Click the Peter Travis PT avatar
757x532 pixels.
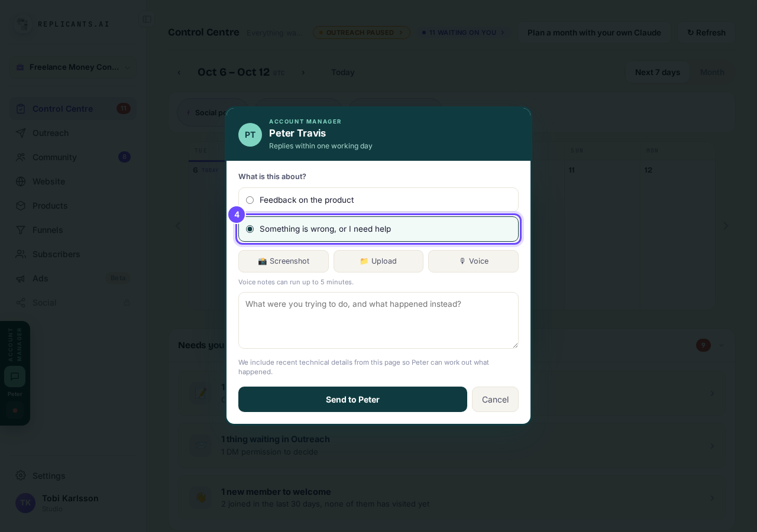(x=250, y=135)
